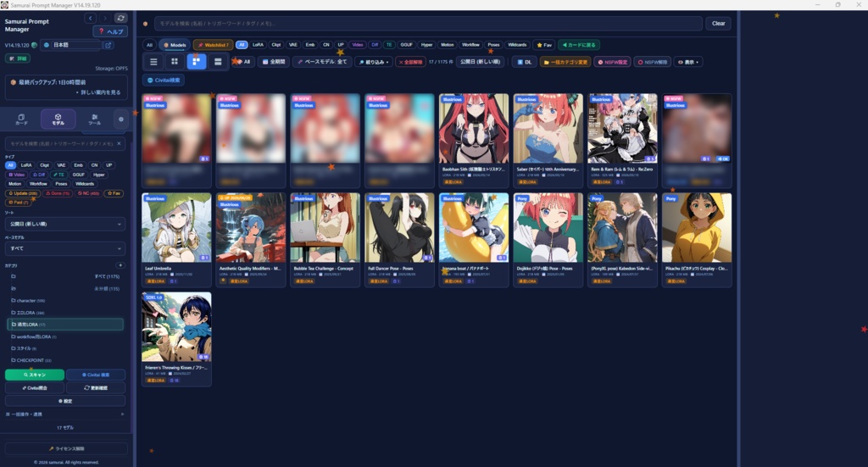Click the Civitai 検索 button in sidebar
This screenshot has height=467, width=868.
click(96, 375)
